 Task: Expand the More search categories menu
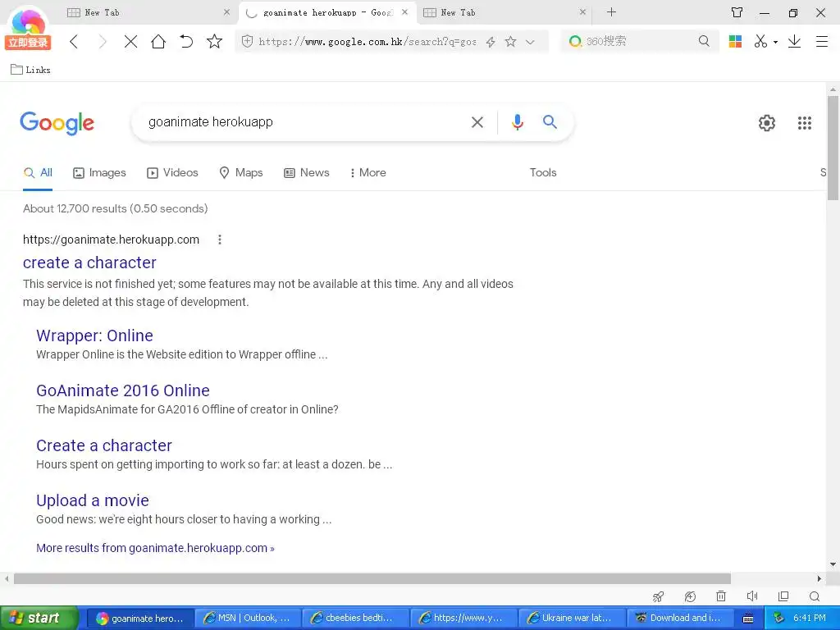[x=368, y=172]
